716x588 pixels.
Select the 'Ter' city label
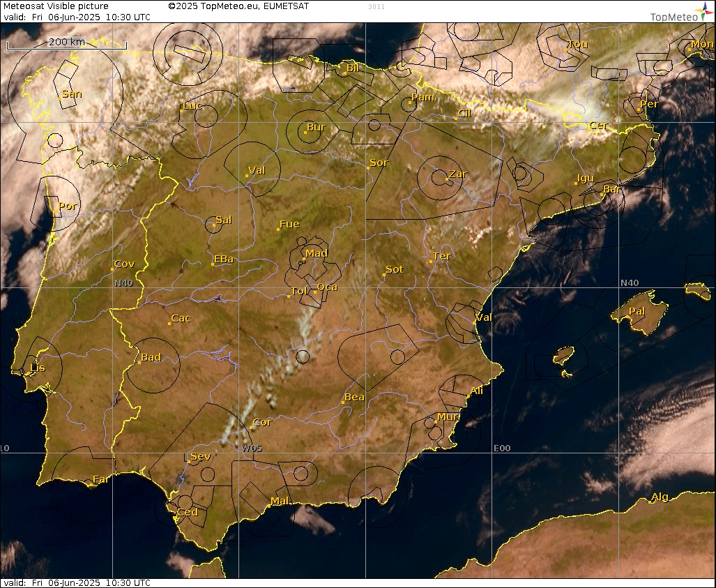click(x=441, y=256)
